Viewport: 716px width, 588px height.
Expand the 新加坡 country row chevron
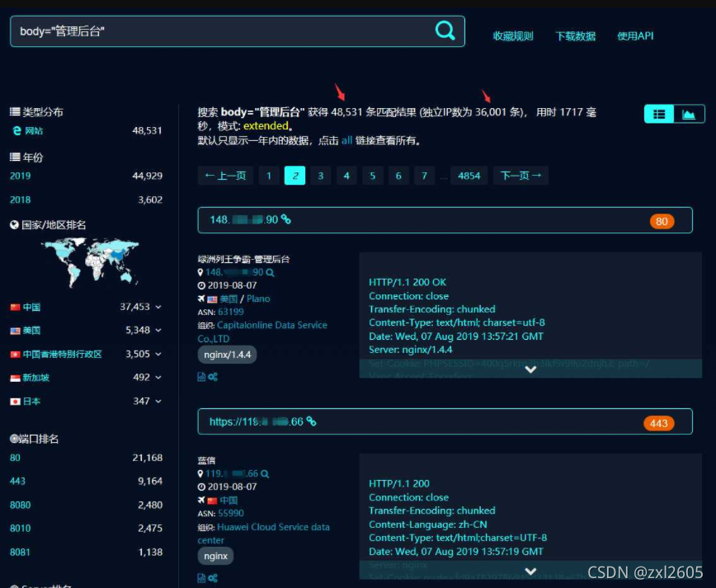click(x=158, y=378)
